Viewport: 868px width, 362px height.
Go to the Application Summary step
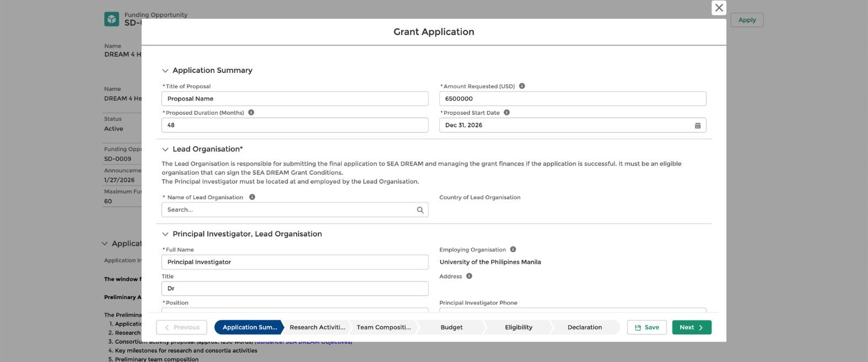point(249,327)
